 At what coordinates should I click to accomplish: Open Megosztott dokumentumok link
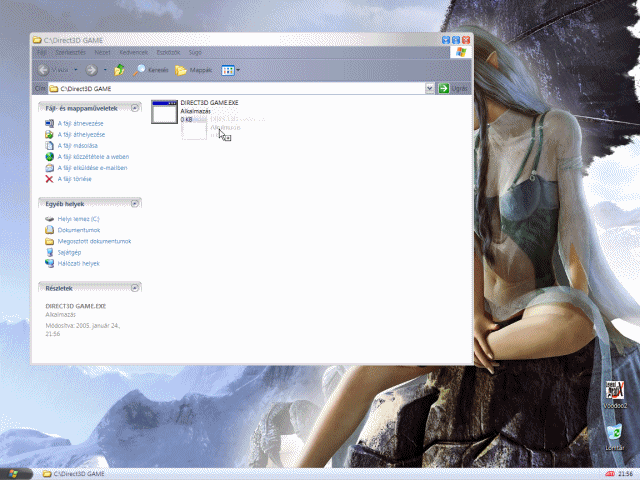pyautogui.click(x=94, y=241)
